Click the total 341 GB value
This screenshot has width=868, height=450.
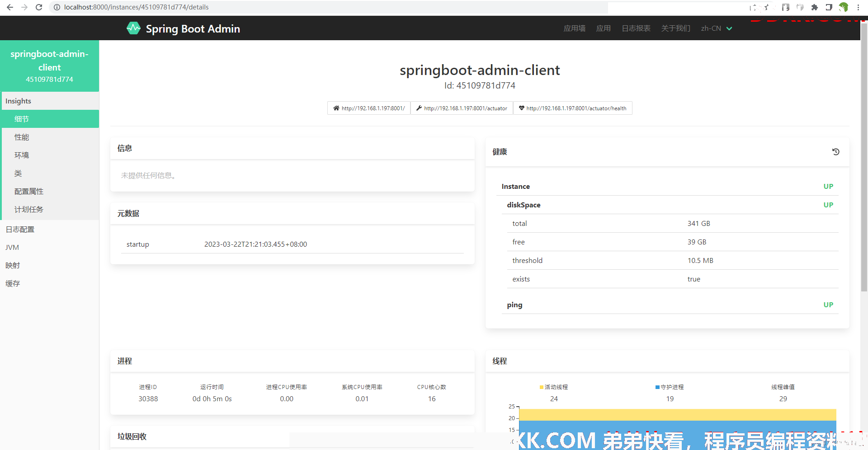(699, 223)
